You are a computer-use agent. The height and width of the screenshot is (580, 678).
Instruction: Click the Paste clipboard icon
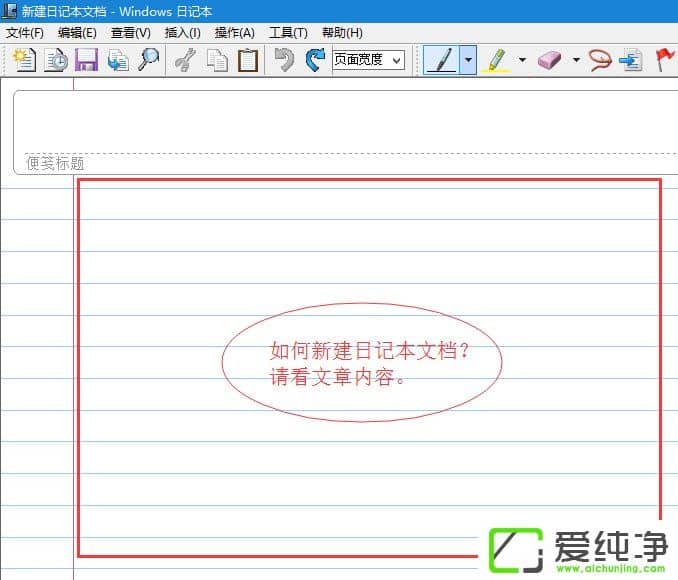pyautogui.click(x=247, y=60)
